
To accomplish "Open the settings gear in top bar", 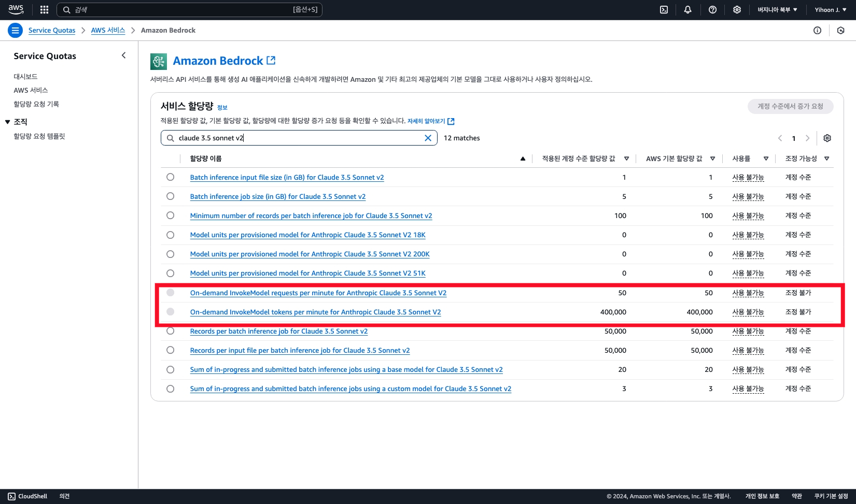I will pyautogui.click(x=737, y=10).
